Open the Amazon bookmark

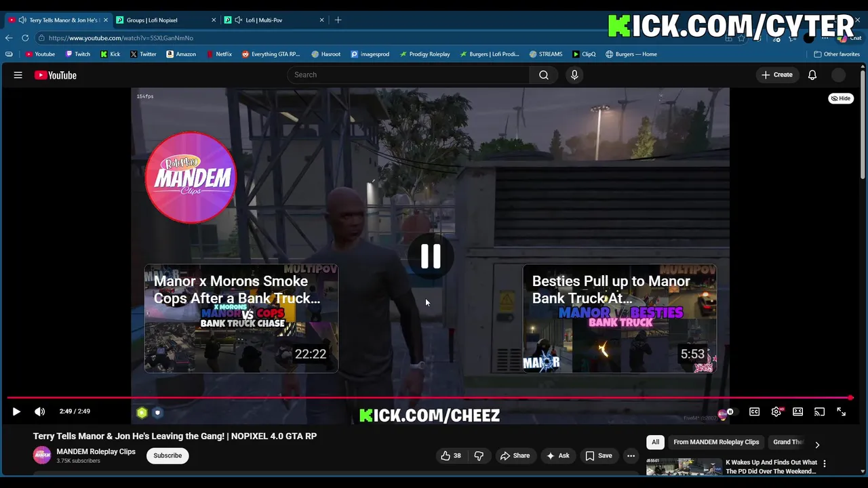tap(181, 54)
